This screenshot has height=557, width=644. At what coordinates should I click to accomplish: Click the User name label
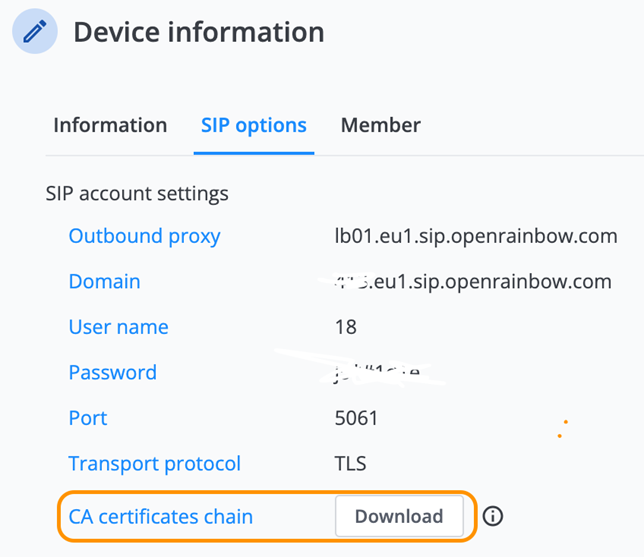(x=119, y=327)
